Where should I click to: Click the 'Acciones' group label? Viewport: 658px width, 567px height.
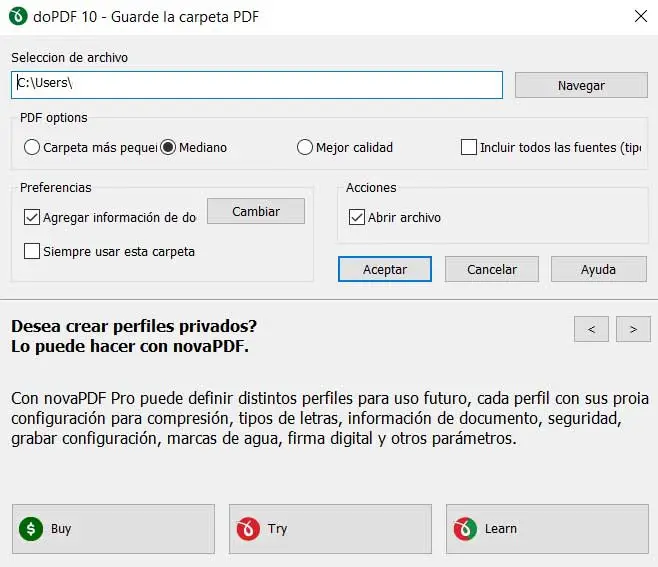371,188
